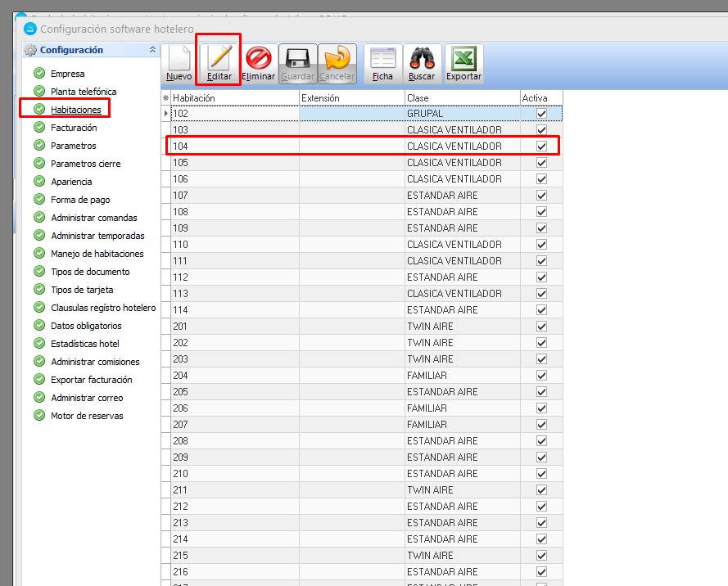Open Habitaciones in the sidebar
This screenshot has height=586, width=728.
[75, 110]
